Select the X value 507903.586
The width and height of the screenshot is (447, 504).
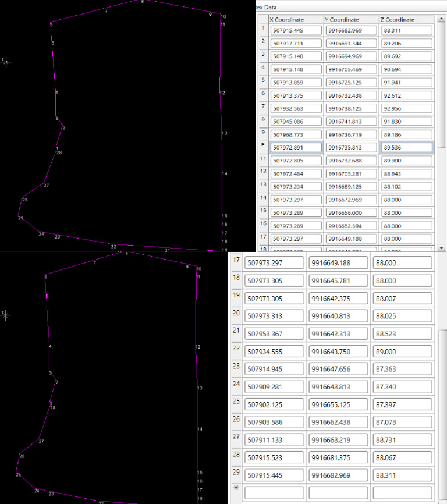274,423
